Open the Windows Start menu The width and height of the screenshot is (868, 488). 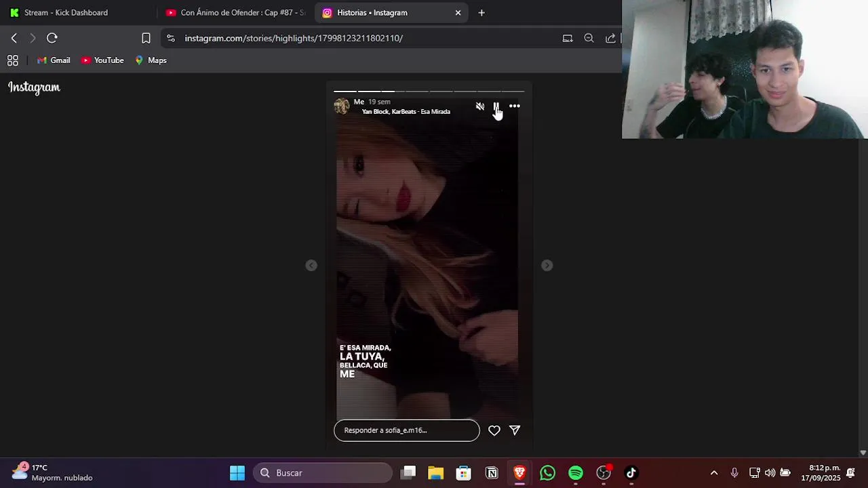237,473
